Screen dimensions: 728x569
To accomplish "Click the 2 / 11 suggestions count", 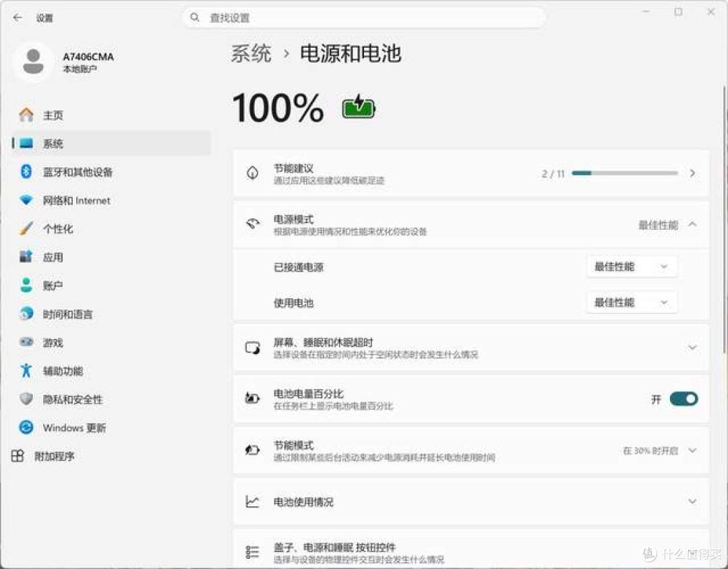I will pos(553,174).
